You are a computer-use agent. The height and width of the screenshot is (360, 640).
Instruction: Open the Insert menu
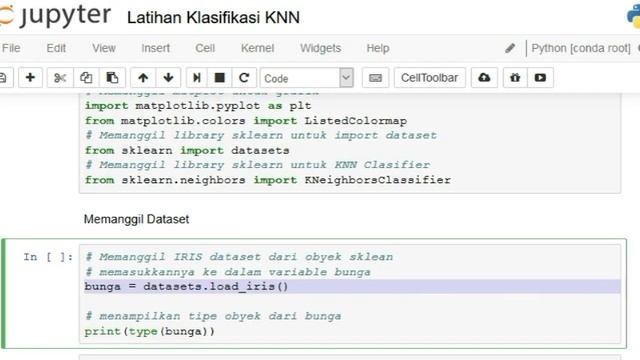(x=156, y=48)
